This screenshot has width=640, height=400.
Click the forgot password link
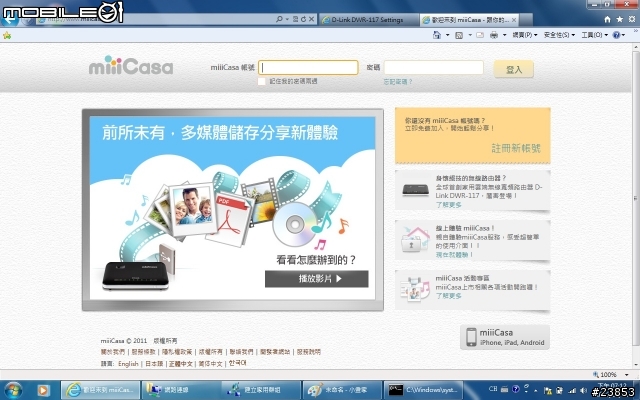tap(398, 82)
